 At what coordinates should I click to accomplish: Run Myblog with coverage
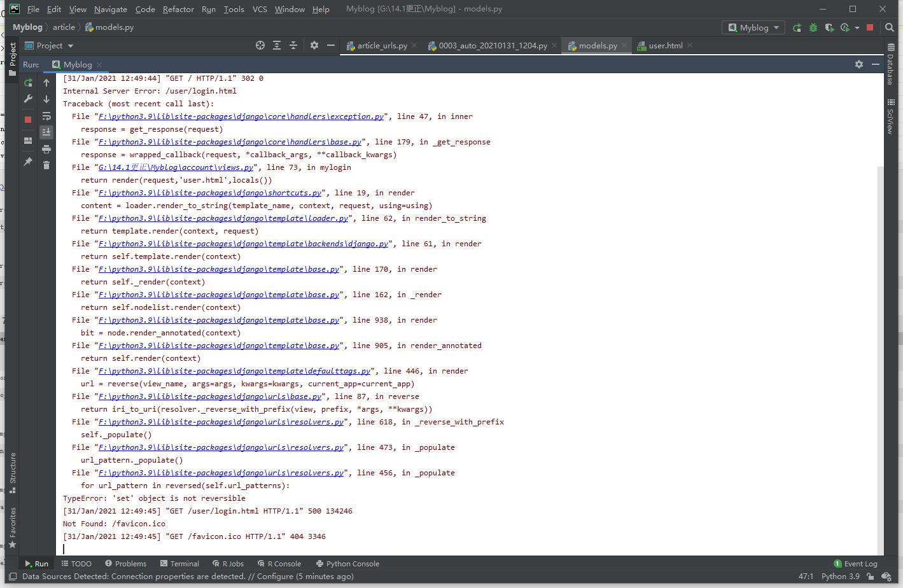tap(829, 27)
